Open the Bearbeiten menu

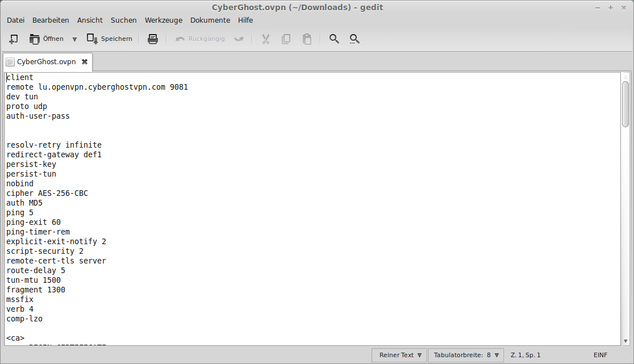[51, 20]
